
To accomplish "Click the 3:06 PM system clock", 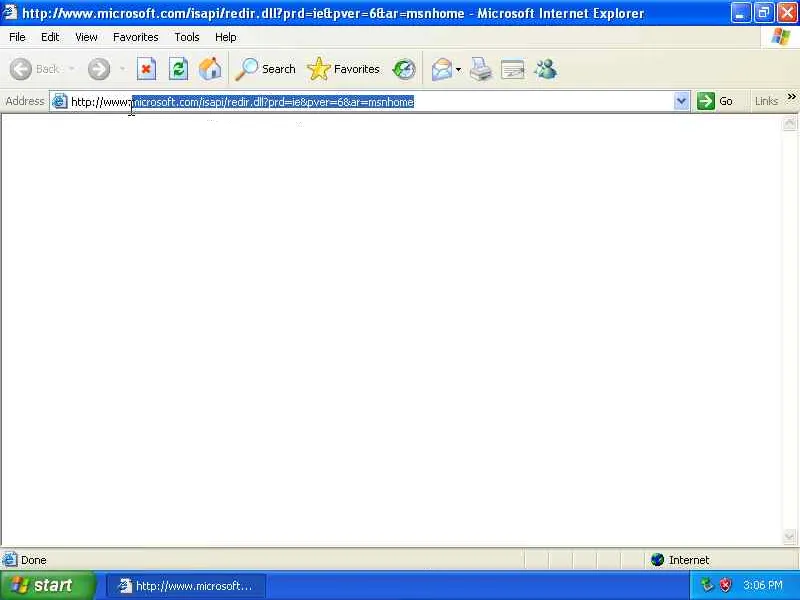I will [x=762, y=585].
